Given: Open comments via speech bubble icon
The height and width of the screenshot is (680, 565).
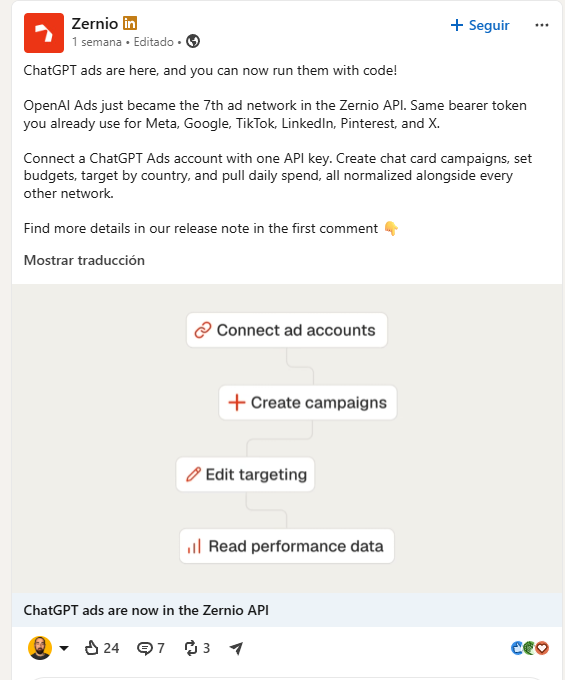Looking at the screenshot, I should (144, 648).
